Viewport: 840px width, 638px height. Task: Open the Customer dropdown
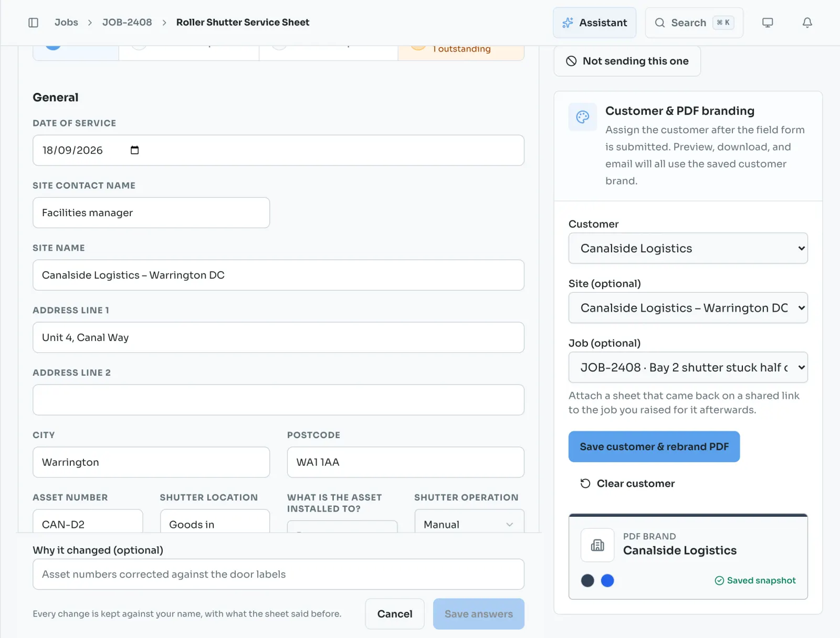(688, 248)
